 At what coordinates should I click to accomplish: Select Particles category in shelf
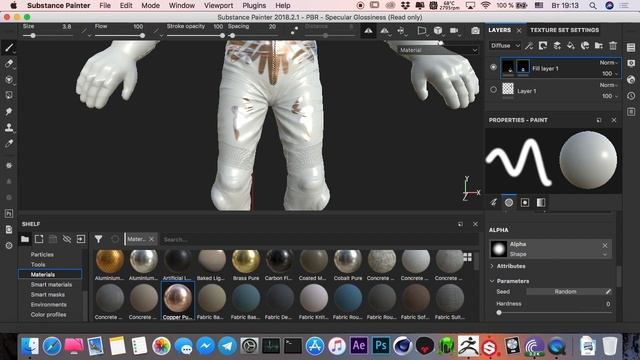42,254
